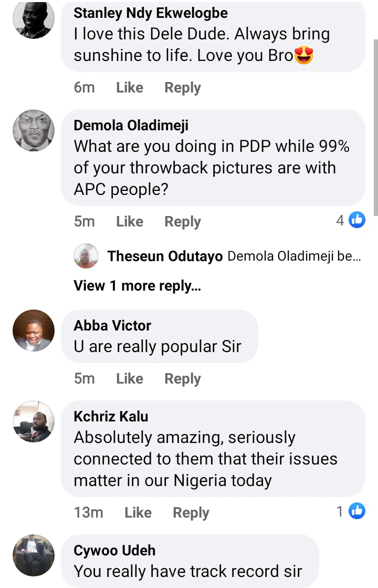The image size is (378, 588).
Task: Reply to Stanley Ndy Ekwelogbe's comment
Action: pyautogui.click(x=183, y=88)
